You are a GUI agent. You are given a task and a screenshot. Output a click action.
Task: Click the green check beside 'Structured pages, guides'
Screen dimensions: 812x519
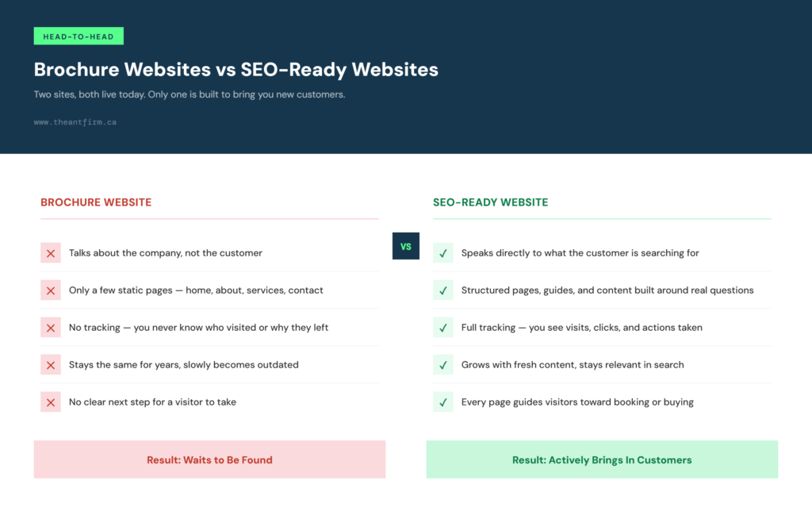click(x=443, y=290)
